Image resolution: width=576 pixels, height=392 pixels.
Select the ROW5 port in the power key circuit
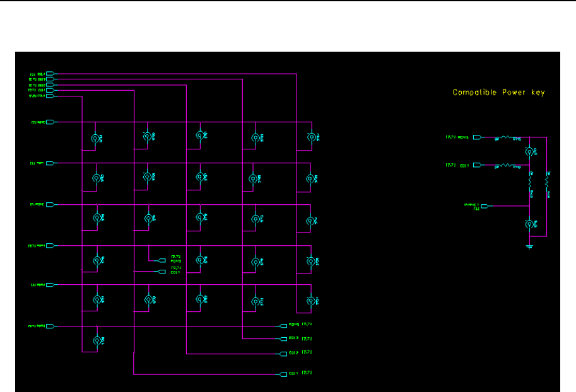coord(477,137)
